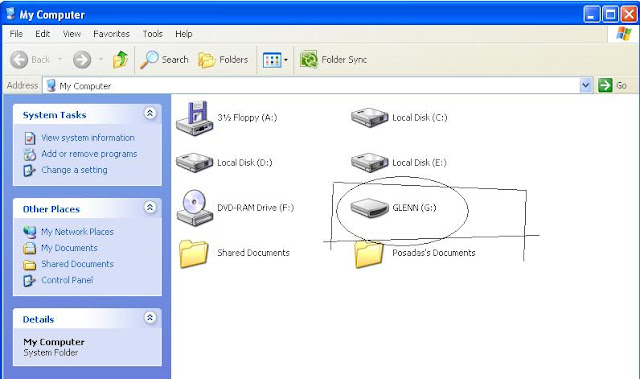Screen dimensions: 640x379
Task: Toggle the Folders pane from the toolbar
Action: [223, 60]
